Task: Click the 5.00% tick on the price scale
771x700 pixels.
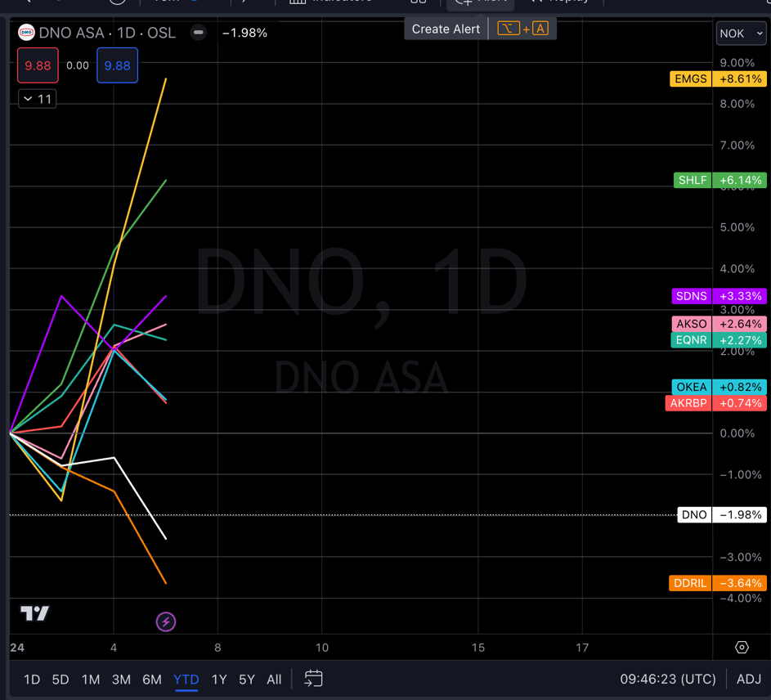Action: (737, 227)
